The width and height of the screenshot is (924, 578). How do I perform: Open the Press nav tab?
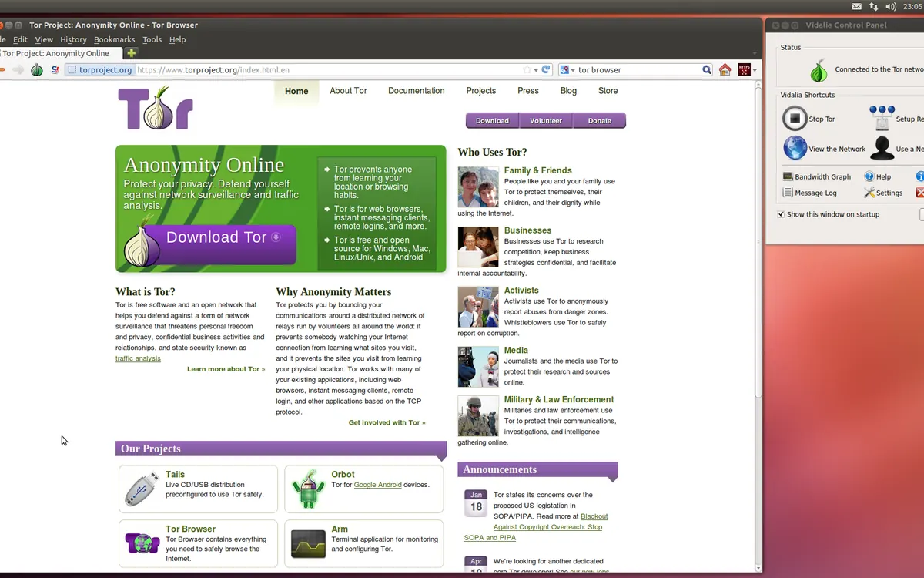point(528,91)
